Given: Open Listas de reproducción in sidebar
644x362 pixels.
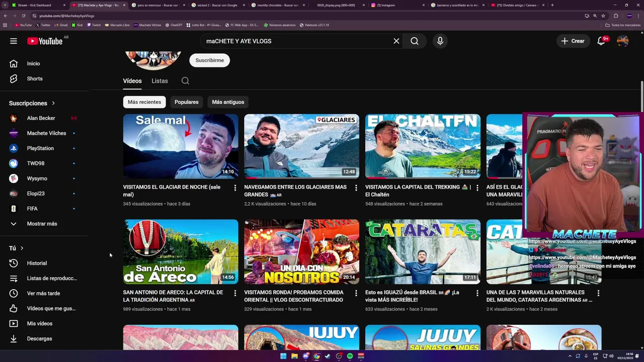Looking at the screenshot, I should [44, 278].
